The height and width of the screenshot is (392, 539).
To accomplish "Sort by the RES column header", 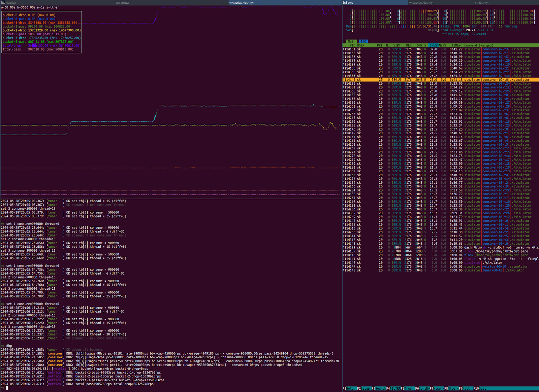I will pyautogui.click(x=409, y=45).
